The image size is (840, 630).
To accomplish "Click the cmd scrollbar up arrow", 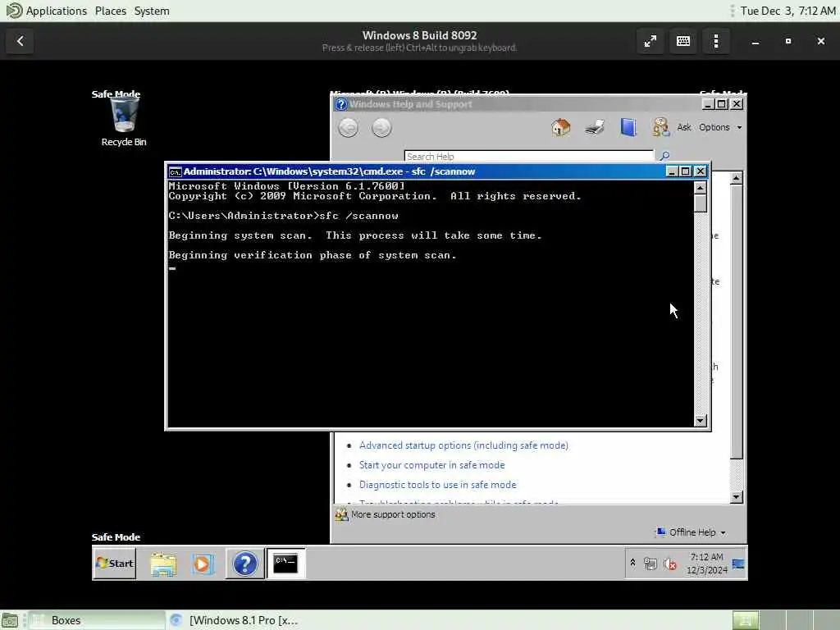I will pos(701,188).
